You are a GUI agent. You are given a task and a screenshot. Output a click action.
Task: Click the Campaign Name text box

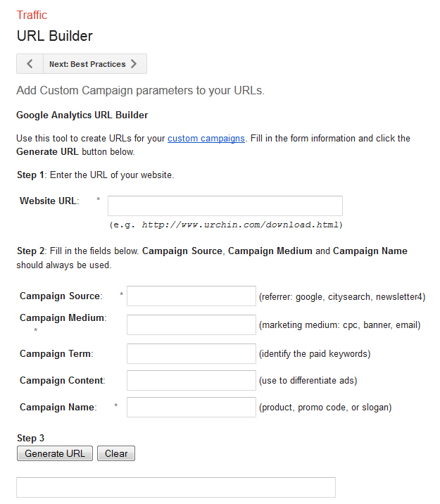pos(191,407)
